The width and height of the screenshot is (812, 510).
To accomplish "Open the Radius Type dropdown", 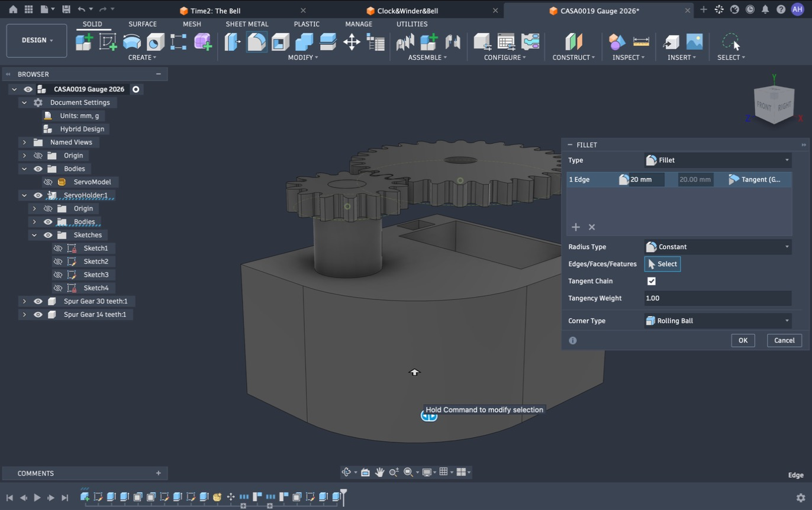I will pyautogui.click(x=718, y=247).
